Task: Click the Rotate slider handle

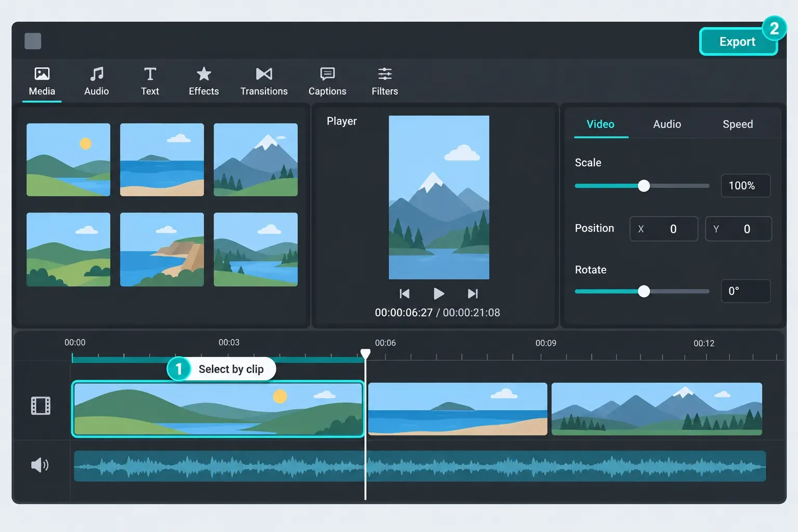Action: (x=644, y=291)
